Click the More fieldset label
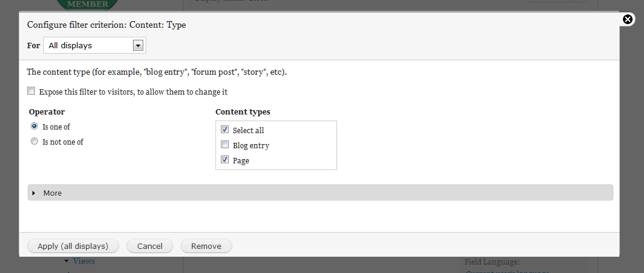The width and height of the screenshot is (644, 273). [x=52, y=193]
